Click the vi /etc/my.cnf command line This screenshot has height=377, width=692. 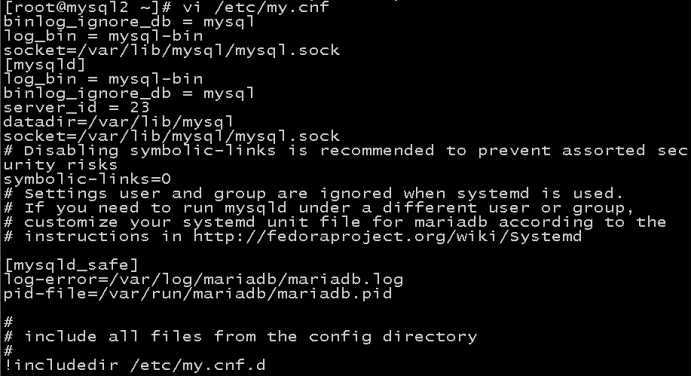click(x=167, y=7)
